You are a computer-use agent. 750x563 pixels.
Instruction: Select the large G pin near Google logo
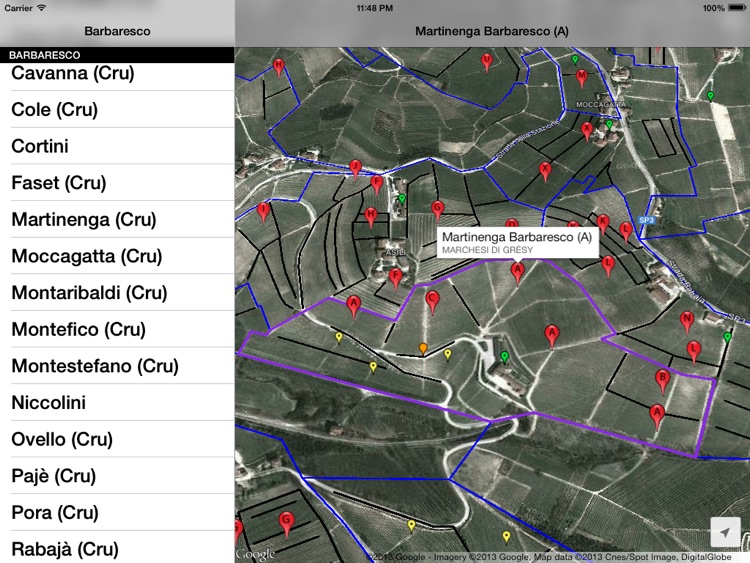coord(286,524)
